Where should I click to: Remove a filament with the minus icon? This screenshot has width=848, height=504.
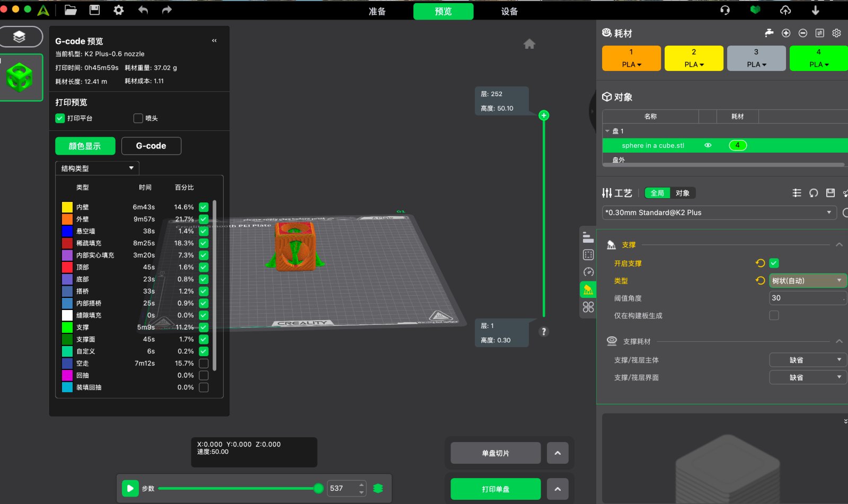coord(803,33)
